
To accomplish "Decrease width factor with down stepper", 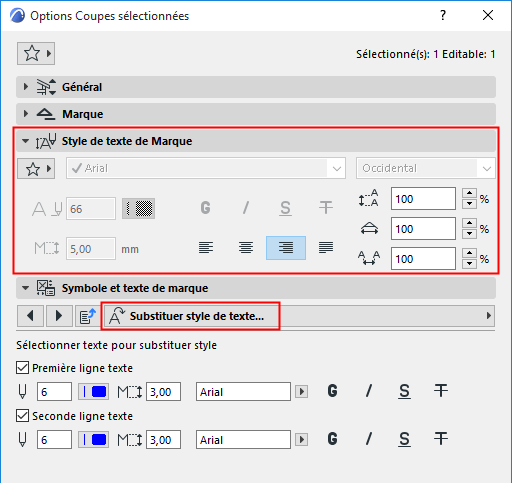I will (470, 233).
